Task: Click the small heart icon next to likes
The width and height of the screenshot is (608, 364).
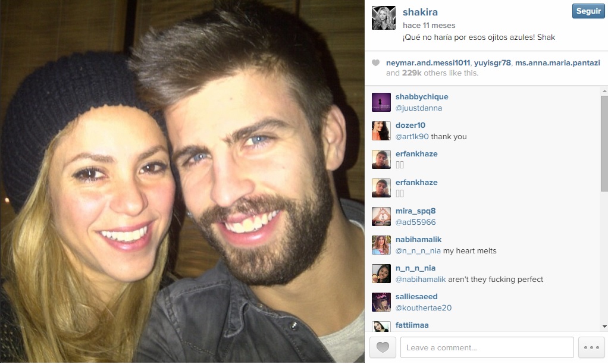Action: [x=375, y=63]
